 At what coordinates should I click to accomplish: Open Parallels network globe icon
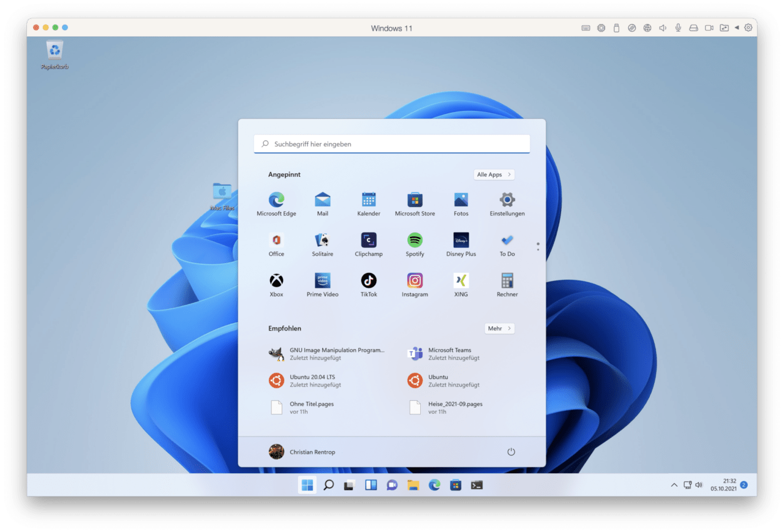click(x=647, y=28)
